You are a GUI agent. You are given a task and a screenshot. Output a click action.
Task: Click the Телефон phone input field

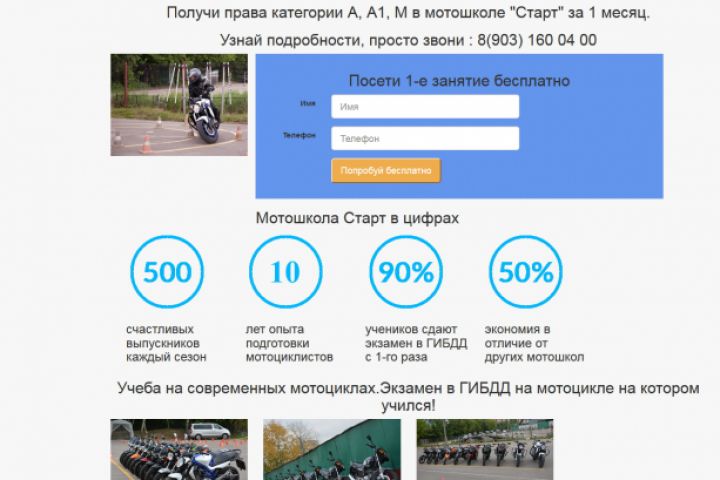click(x=425, y=138)
